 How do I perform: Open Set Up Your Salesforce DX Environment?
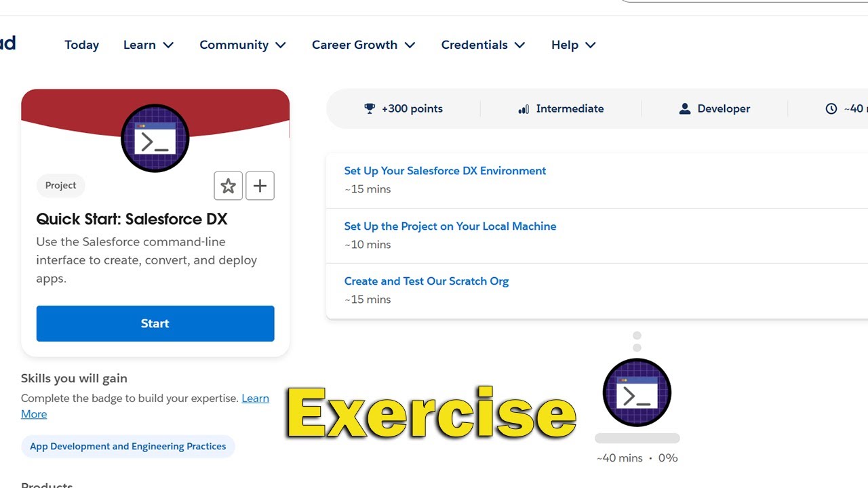(445, 171)
